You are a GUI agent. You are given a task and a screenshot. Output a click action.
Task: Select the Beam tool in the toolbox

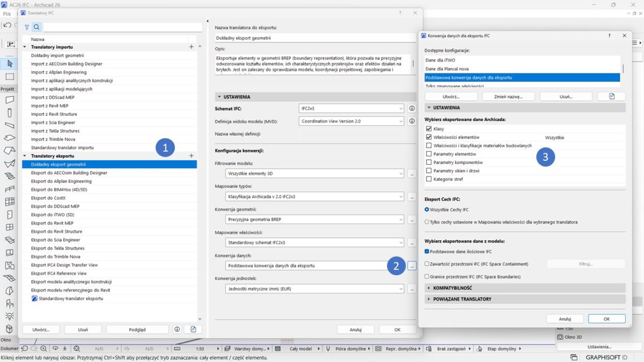10,125
